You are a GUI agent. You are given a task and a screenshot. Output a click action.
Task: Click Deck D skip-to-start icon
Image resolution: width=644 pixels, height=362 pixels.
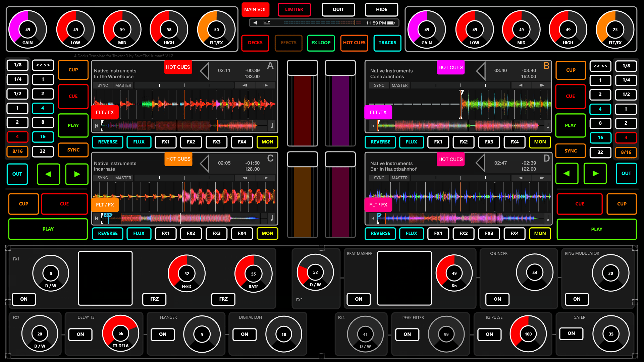(373, 219)
